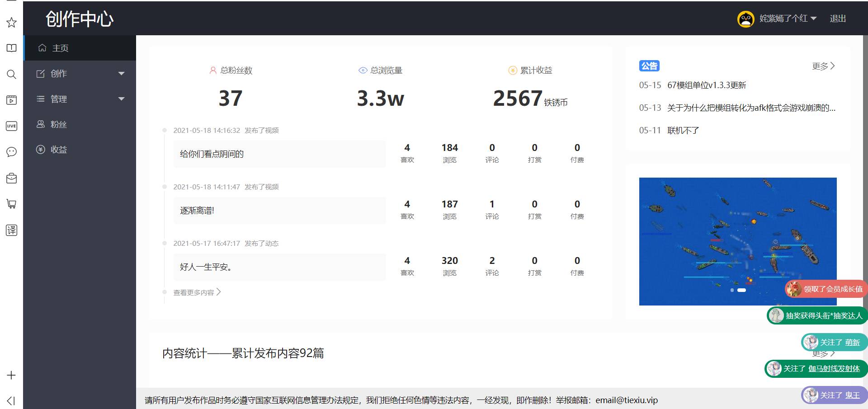Open the book reading icon in sidebar
868x409 pixels.
coord(11,48)
